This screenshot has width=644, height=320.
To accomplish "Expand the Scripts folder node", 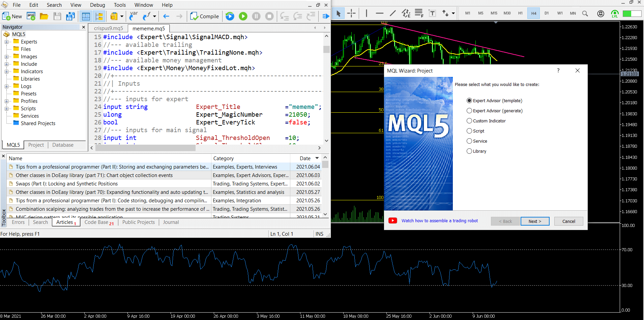I will tap(6, 109).
